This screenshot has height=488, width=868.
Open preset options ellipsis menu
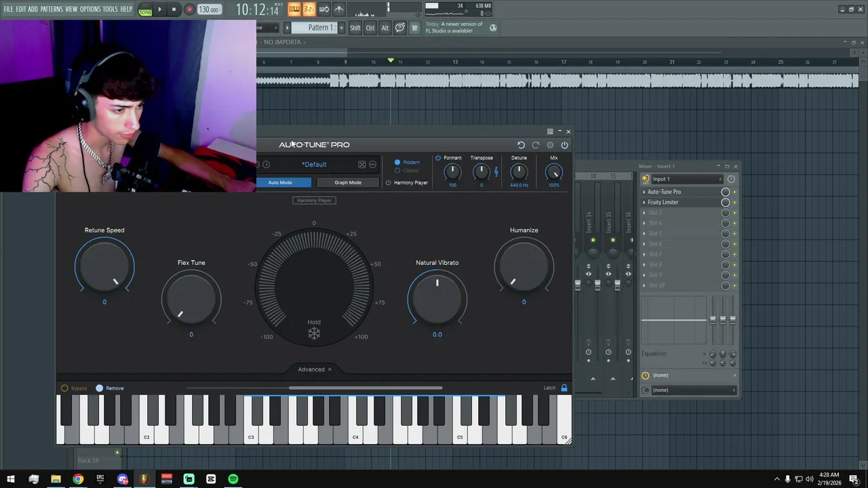[x=372, y=165]
